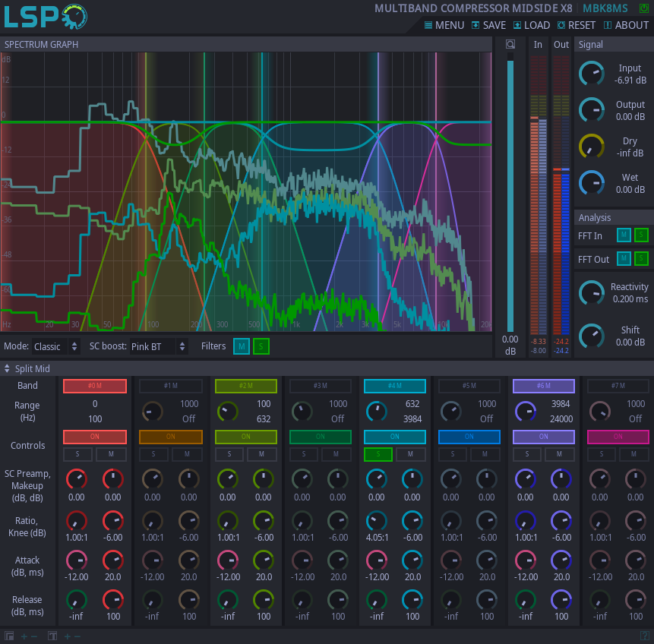The image size is (654, 644).
Task: Enable the #5 M band
Action: coord(469,386)
